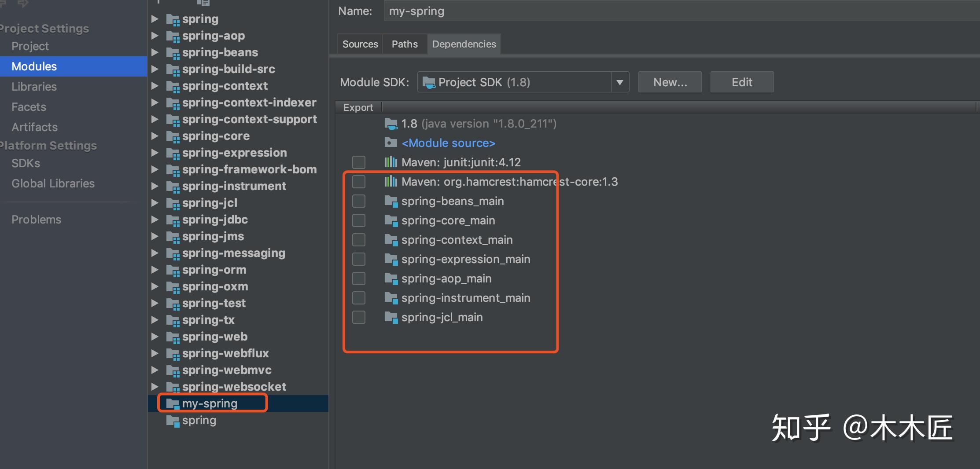Image resolution: width=980 pixels, height=469 pixels.
Task: Expand the spring-context-indexer tree node
Action: coord(155,103)
